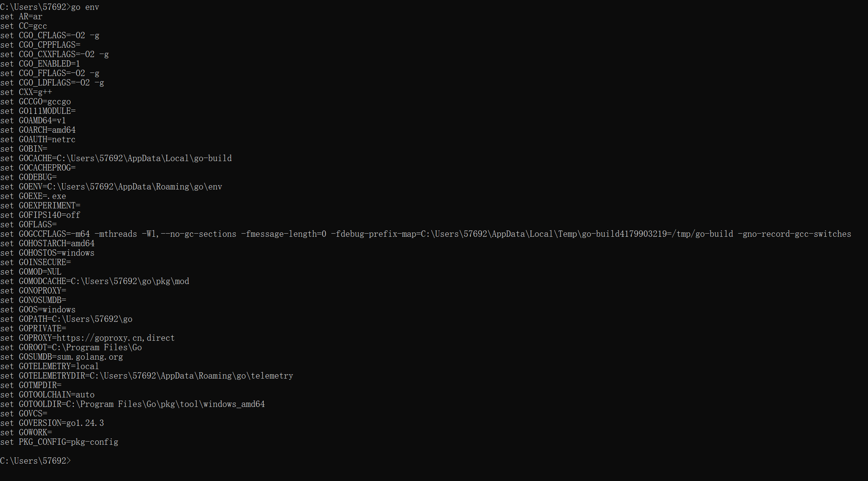The image size is (868, 481).
Task: Click the GOHOSTOS=windows line
Action: pyautogui.click(x=47, y=253)
